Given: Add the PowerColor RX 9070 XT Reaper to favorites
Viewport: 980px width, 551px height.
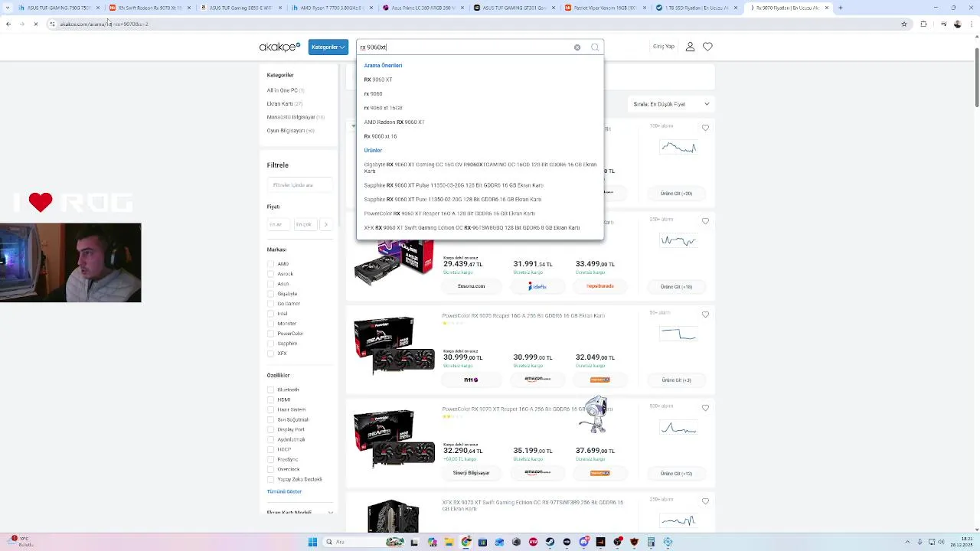Looking at the screenshot, I should tap(705, 408).
